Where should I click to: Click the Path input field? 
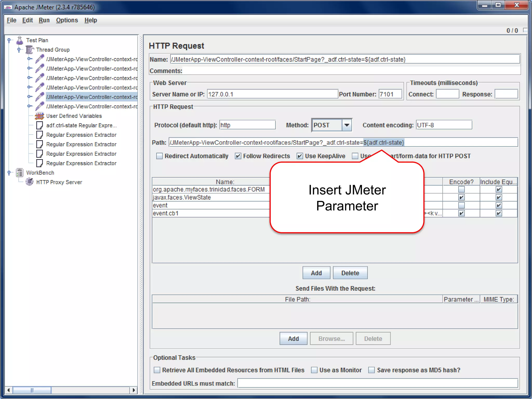343,142
